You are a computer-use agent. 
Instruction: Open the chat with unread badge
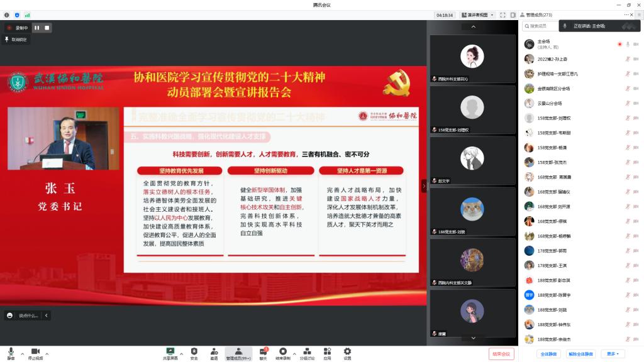click(264, 351)
